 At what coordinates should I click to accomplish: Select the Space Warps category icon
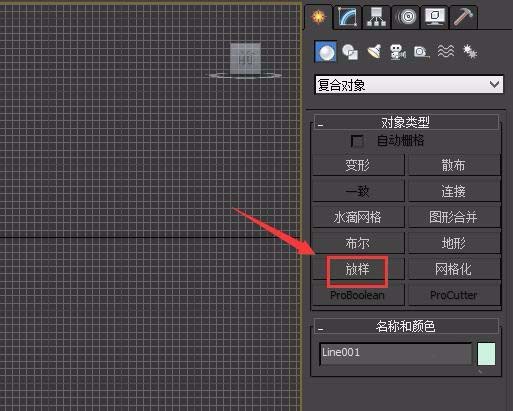click(446, 52)
